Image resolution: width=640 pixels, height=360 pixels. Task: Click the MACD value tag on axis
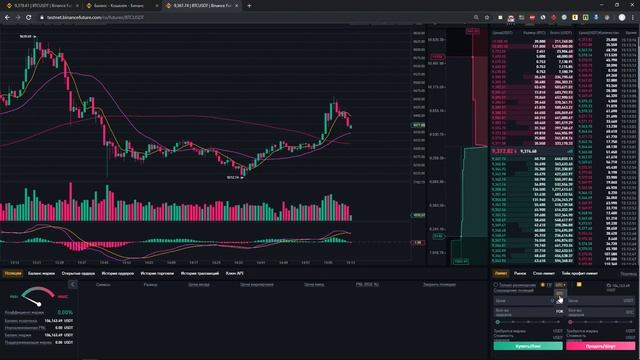(418, 242)
